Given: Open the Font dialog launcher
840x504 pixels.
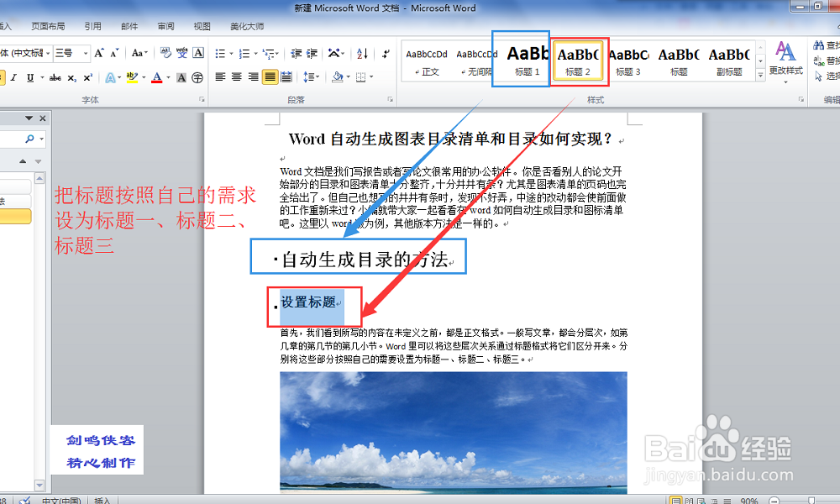Looking at the screenshot, I should tap(202, 100).
